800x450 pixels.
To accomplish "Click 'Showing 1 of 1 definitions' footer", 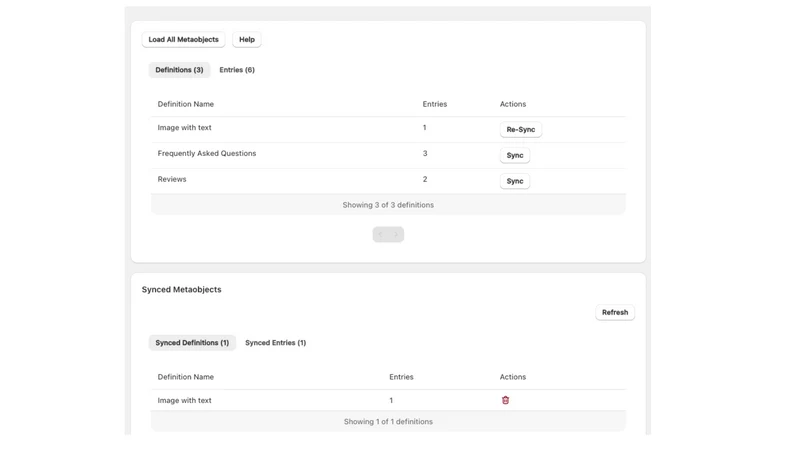I will (x=388, y=421).
